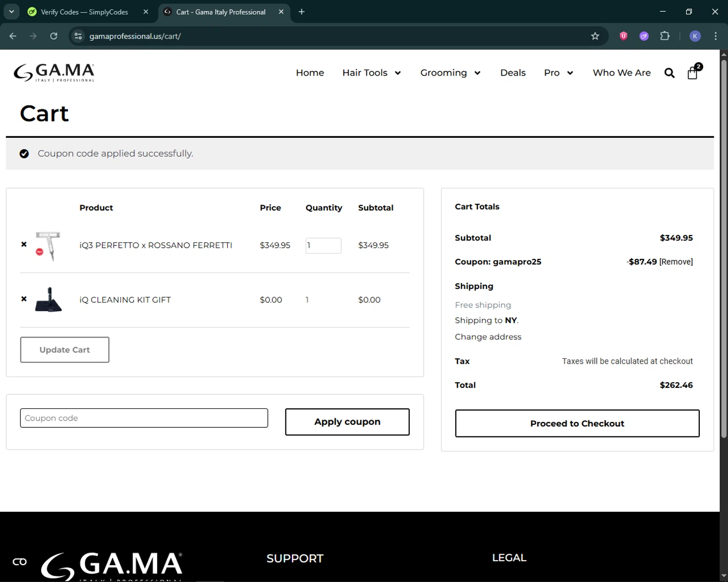Viewport: 728px width, 582px height.
Task: Click the accessibility icon in the footer
Action: [20, 562]
